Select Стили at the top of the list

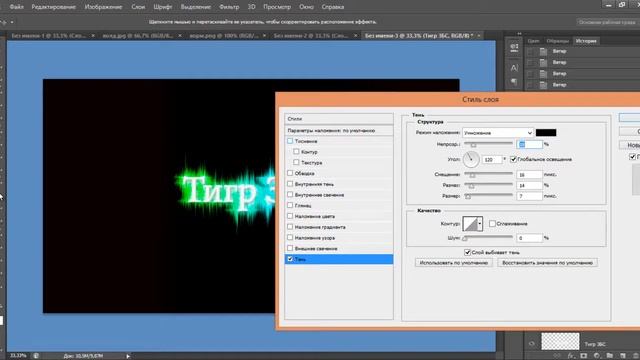pos(339,119)
